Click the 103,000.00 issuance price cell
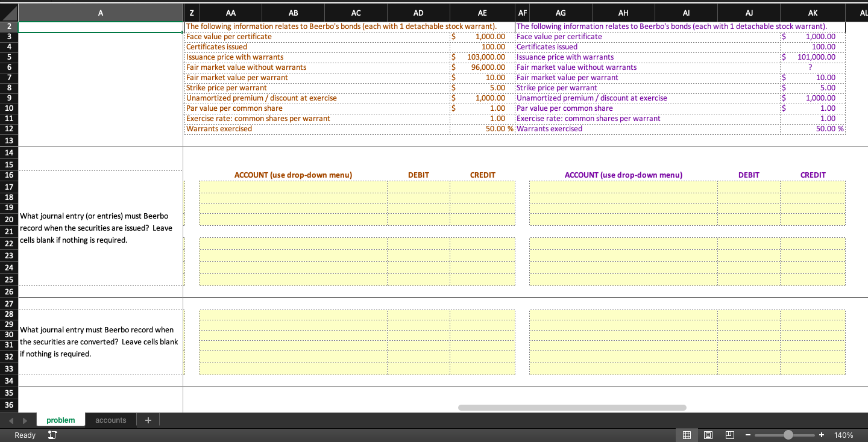Viewport: 868px width, 442px height. pyautogui.click(x=482, y=57)
